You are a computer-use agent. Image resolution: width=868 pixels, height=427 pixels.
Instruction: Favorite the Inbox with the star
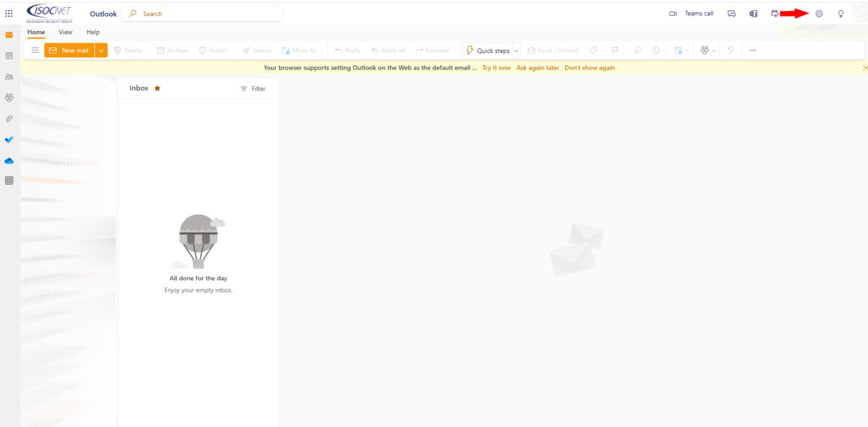[156, 87]
